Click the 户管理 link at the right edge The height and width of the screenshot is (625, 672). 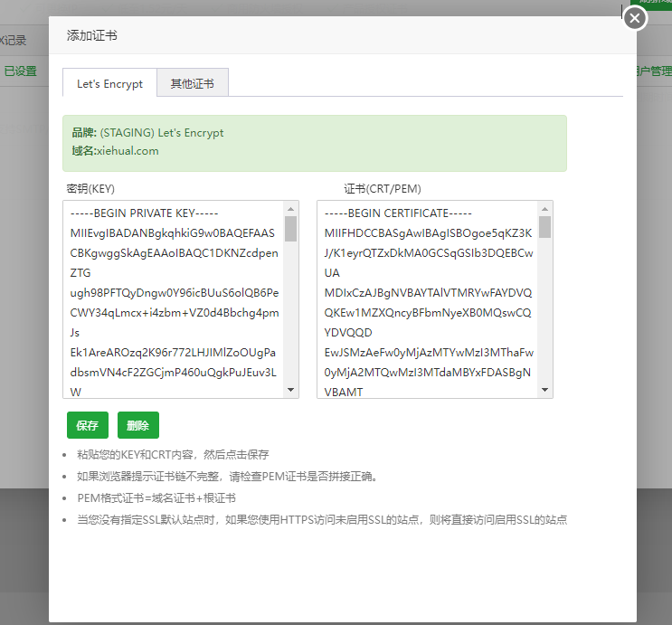point(654,71)
